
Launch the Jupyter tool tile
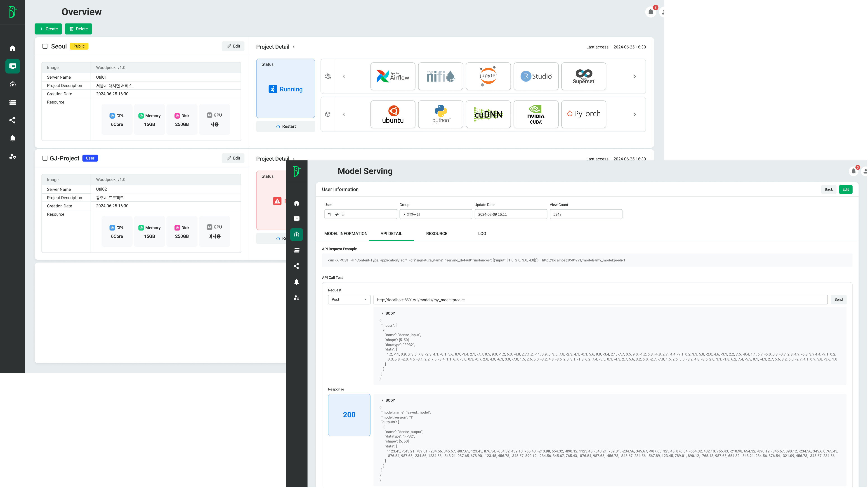coord(488,76)
